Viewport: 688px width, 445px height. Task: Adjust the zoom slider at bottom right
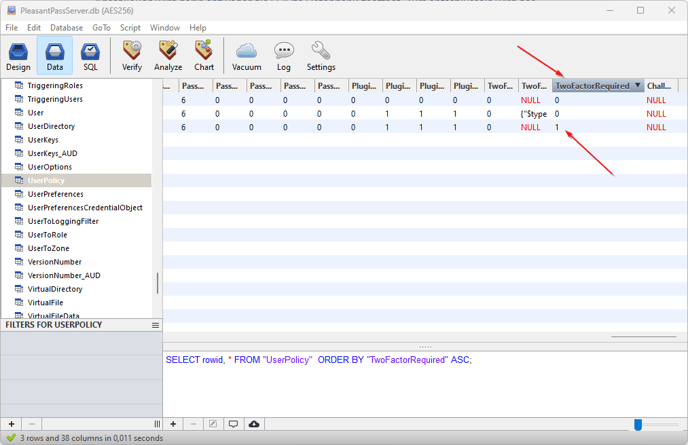click(637, 425)
